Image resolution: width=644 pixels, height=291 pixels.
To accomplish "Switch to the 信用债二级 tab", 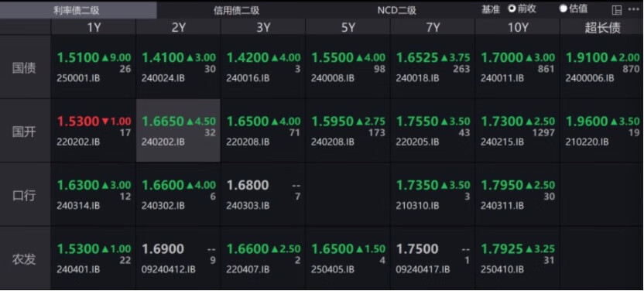I will click(x=236, y=10).
